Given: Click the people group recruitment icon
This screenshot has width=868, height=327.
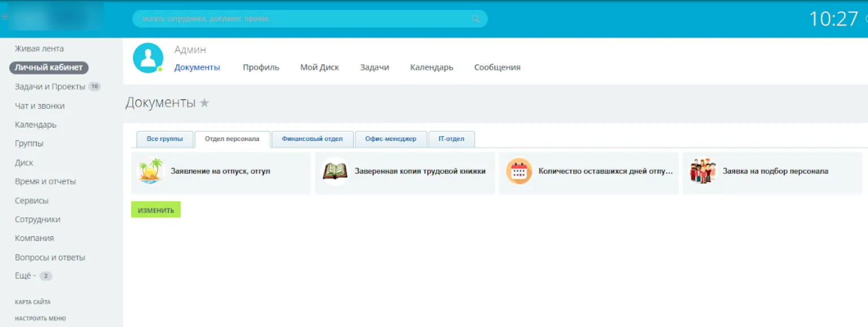Looking at the screenshot, I should tap(703, 171).
